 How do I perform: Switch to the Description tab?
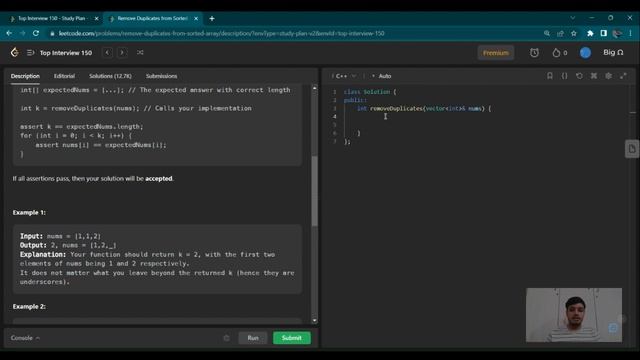25,76
